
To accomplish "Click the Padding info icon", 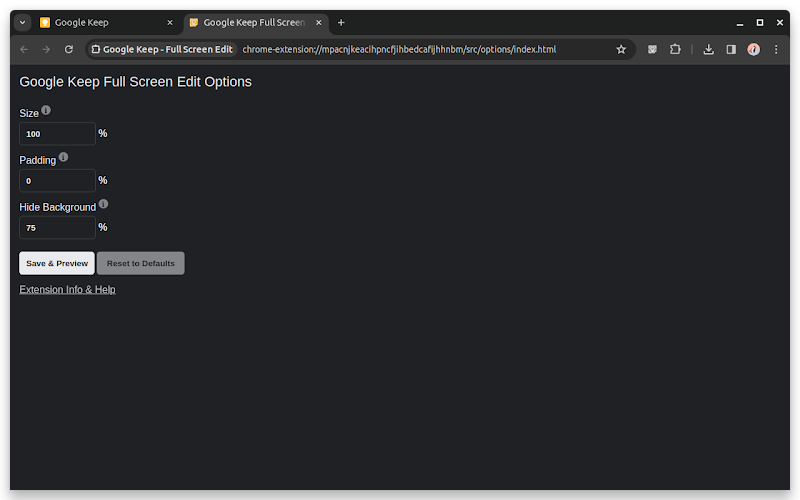I will point(63,157).
